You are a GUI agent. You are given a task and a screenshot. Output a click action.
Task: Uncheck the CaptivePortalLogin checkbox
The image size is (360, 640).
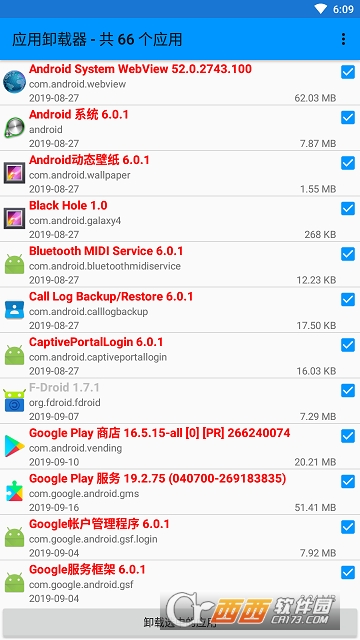348,345
